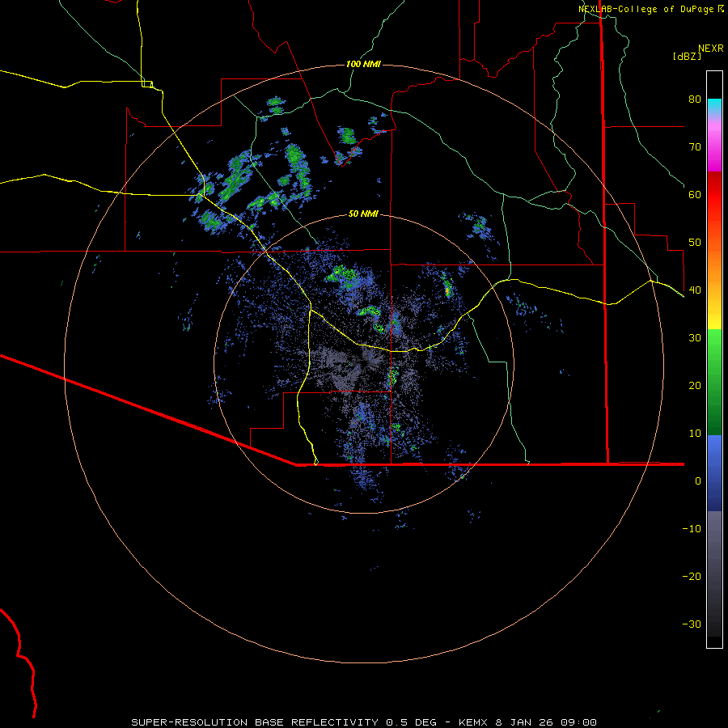Click the -20 dBZ scale value
Image resolution: width=728 pixels, height=728 pixels.
coord(692,577)
